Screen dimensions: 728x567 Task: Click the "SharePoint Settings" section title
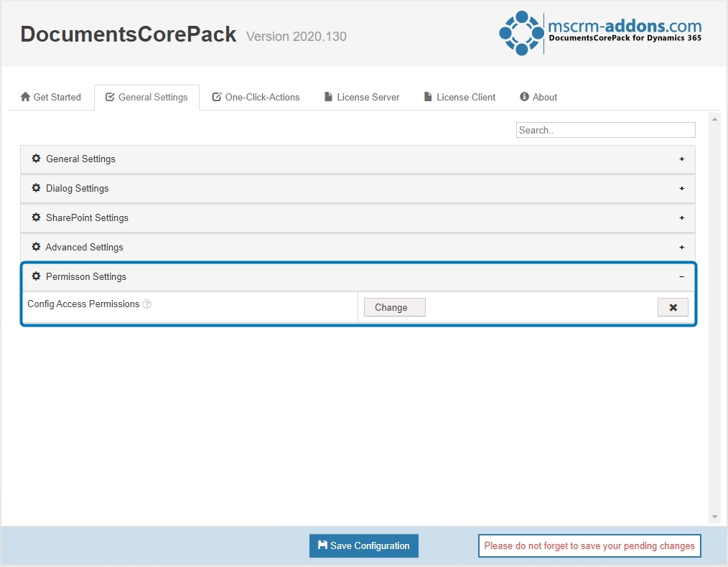pos(88,217)
